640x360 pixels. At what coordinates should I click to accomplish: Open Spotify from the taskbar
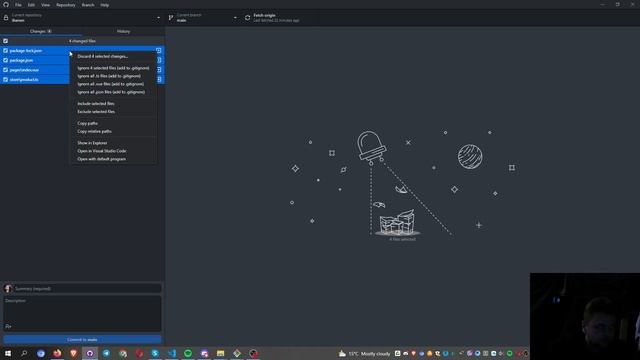(188, 353)
